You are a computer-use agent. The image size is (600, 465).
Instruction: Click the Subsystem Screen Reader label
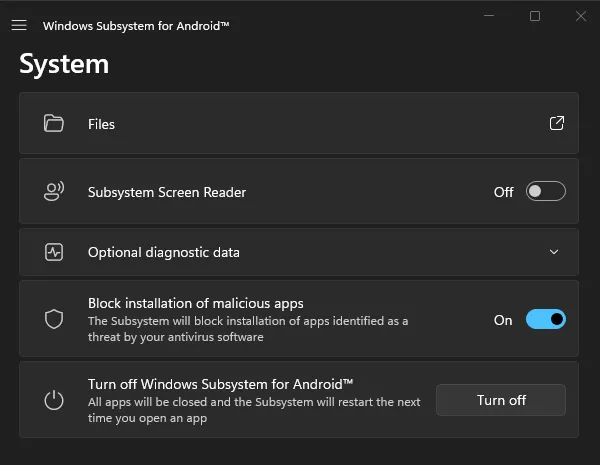coord(167,192)
